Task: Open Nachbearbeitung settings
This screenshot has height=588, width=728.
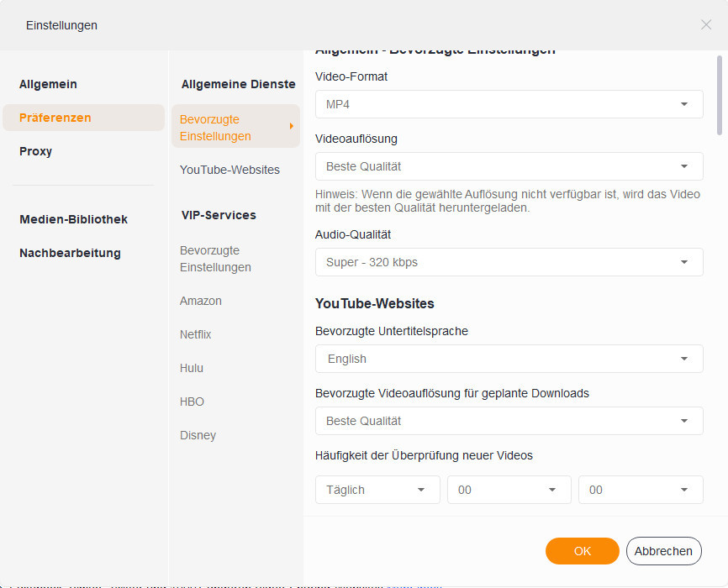Action: (71, 253)
